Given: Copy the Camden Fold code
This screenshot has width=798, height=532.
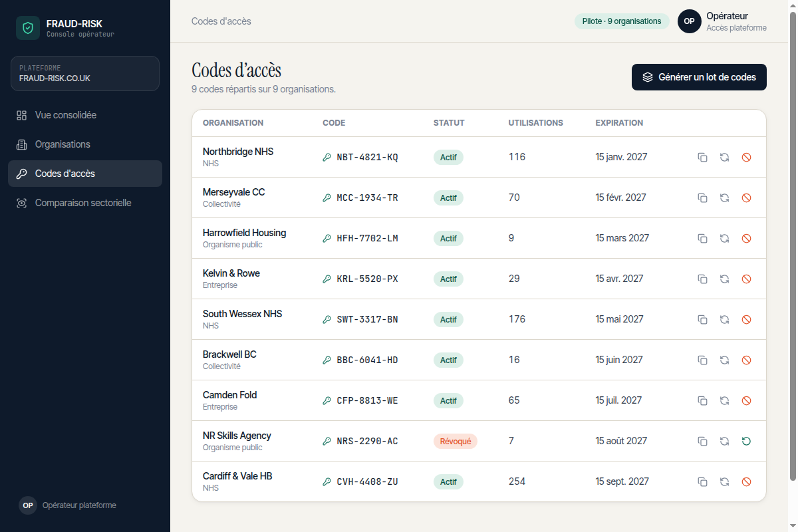Looking at the screenshot, I should tap(702, 401).
